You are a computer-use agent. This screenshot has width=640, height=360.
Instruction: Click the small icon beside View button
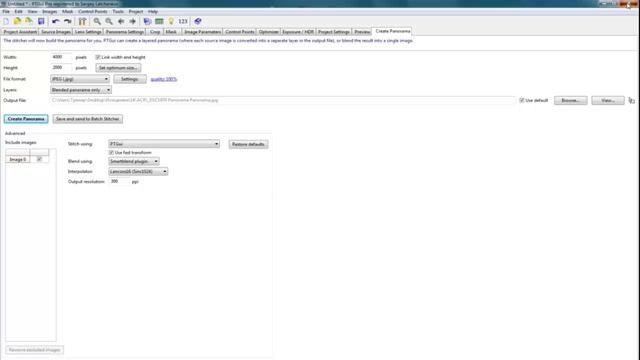coord(631,100)
